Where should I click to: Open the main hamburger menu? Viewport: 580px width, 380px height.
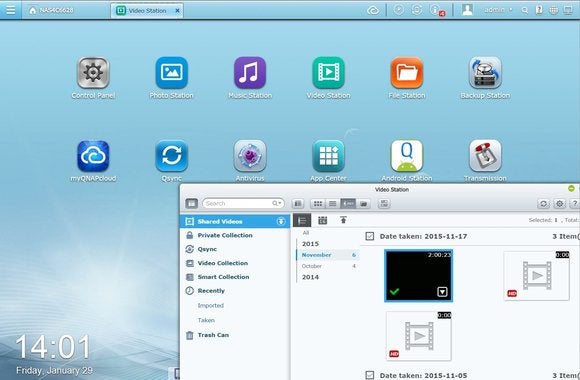coord(11,10)
